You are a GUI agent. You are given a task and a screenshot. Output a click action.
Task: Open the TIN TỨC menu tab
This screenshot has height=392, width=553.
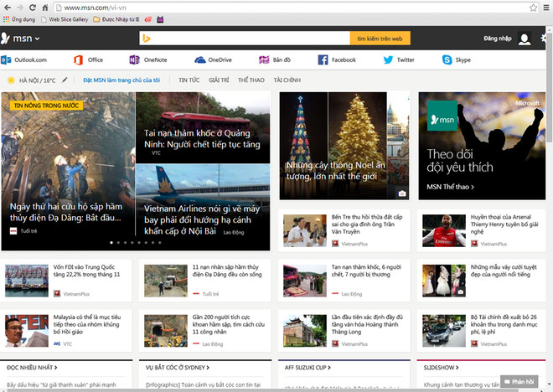[189, 80]
